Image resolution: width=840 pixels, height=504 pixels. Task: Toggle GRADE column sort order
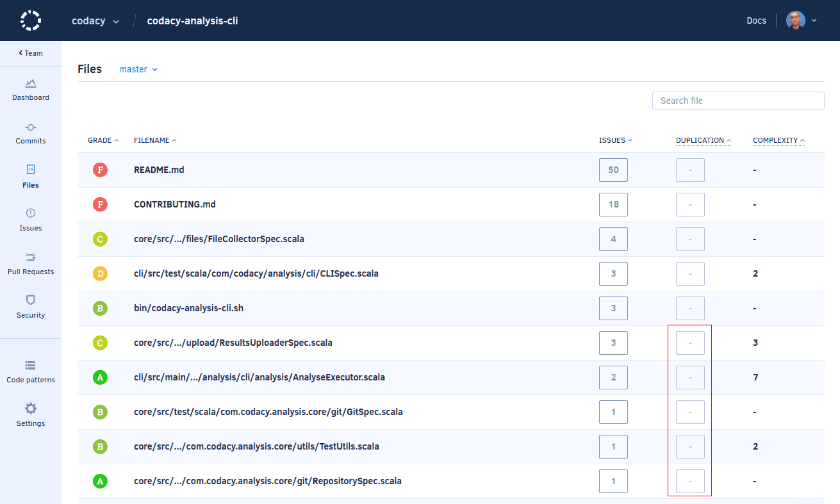[103, 140]
